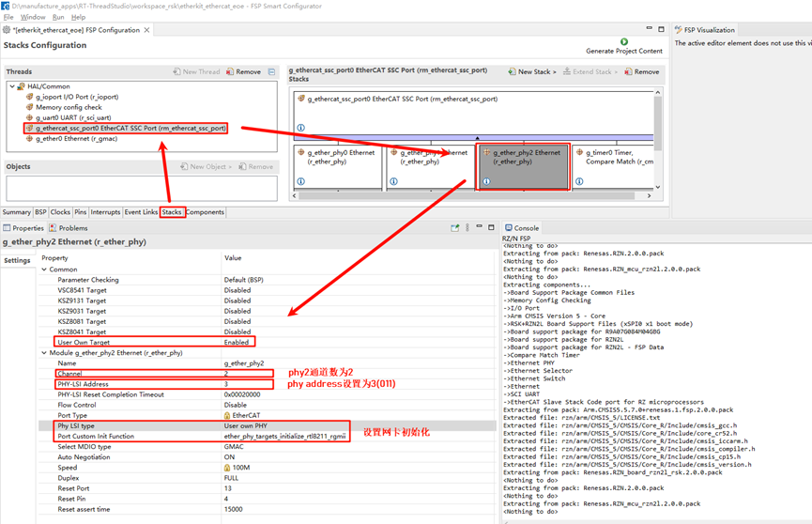Open the Stacks tab
The height and width of the screenshot is (524, 812).
pyautogui.click(x=172, y=212)
